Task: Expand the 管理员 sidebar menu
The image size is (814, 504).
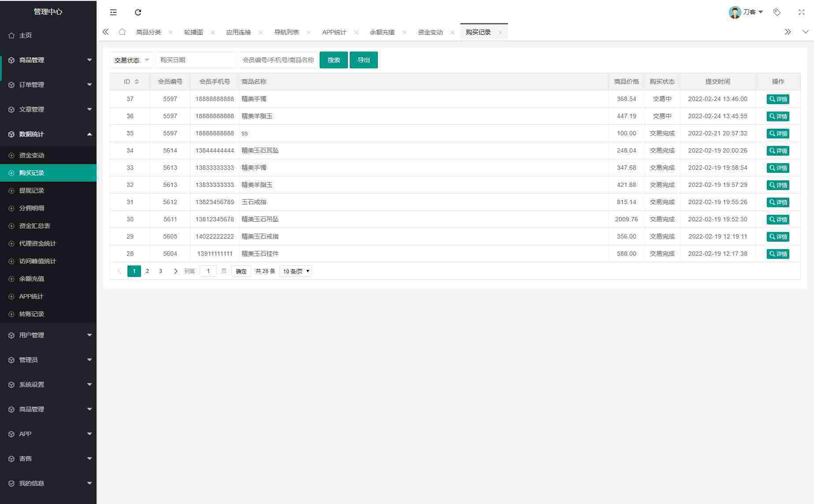Action: [x=48, y=360]
